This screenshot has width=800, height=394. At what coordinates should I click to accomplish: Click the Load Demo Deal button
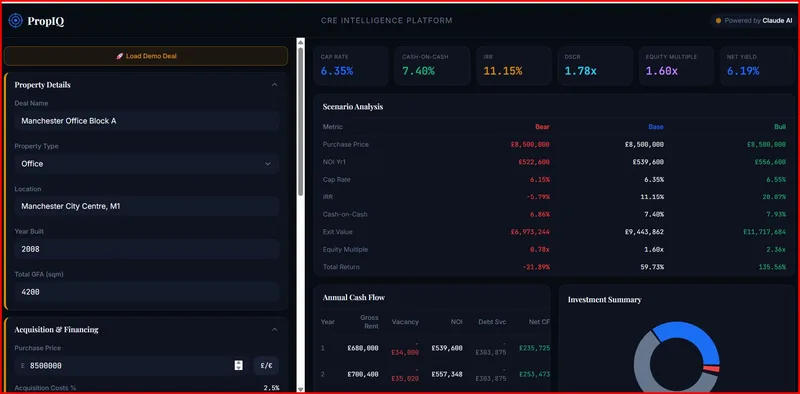[146, 56]
